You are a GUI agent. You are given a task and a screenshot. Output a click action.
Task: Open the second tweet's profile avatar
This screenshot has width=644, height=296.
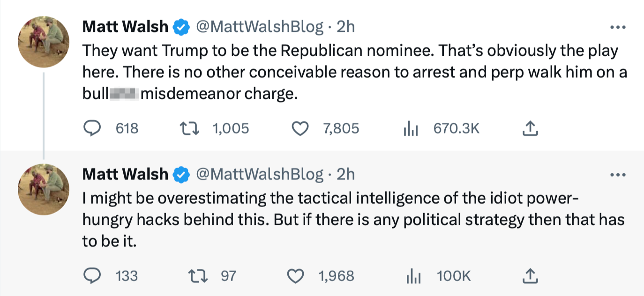click(x=44, y=190)
